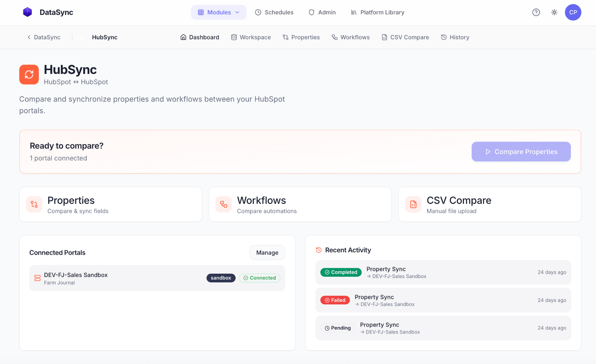Click the Workflows tab icon

tap(335, 37)
